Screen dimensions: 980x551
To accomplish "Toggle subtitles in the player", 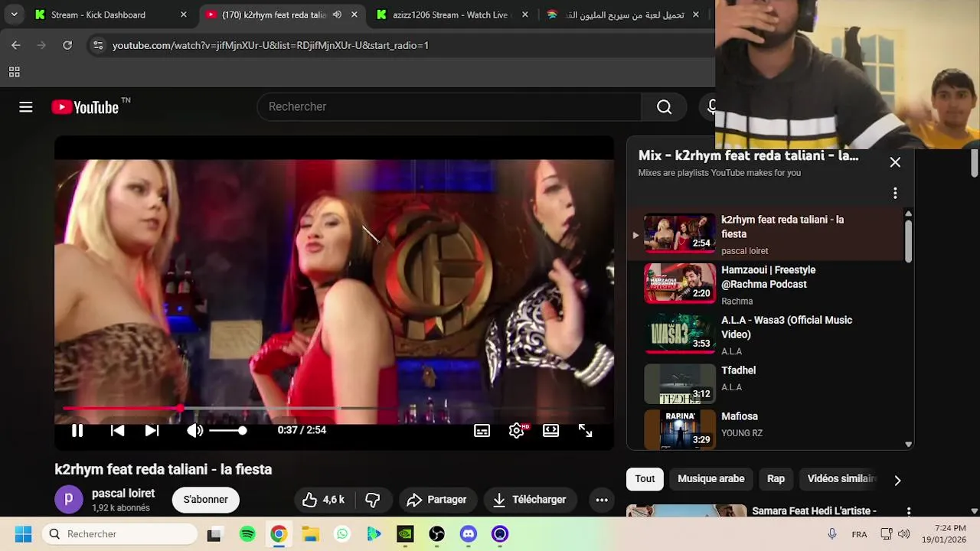I will coord(482,430).
